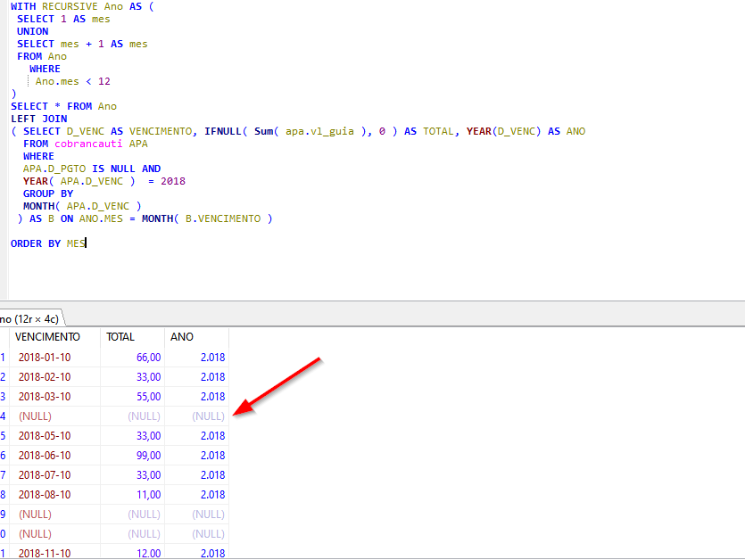Place cursor on the ORDER BY MES line
The height and width of the screenshot is (560, 745).
coord(48,243)
